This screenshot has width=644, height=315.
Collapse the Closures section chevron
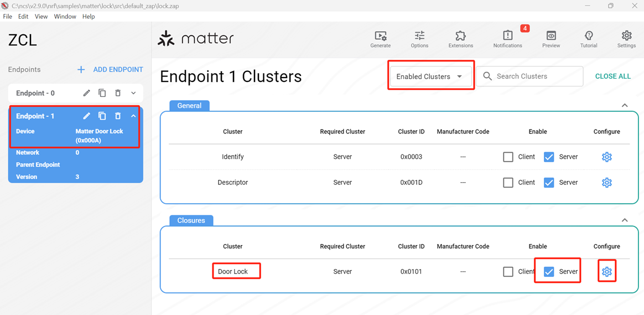[x=625, y=220]
